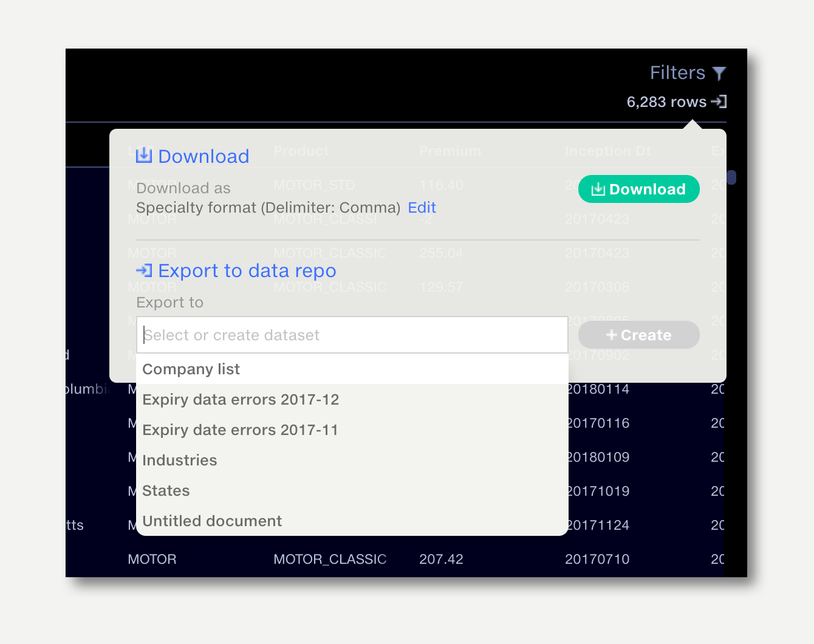The width and height of the screenshot is (814, 644).
Task: Click the vertical scrollbar thumb at right
Action: [731, 177]
